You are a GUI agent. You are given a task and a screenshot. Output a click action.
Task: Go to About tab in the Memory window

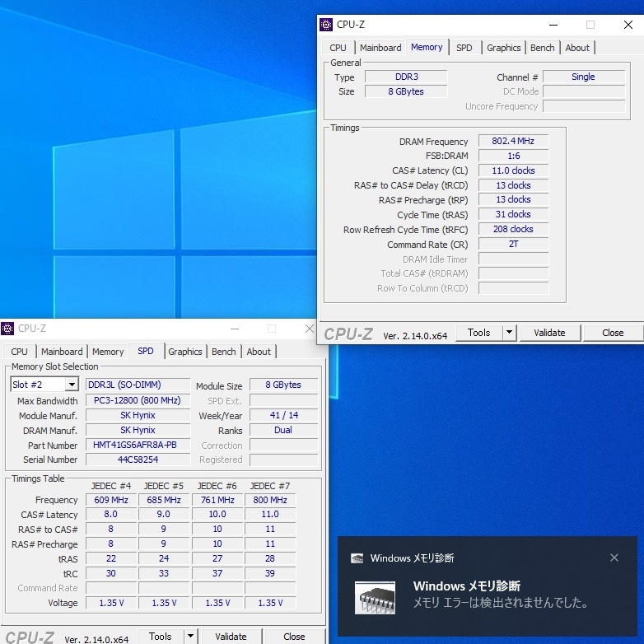coord(577,48)
